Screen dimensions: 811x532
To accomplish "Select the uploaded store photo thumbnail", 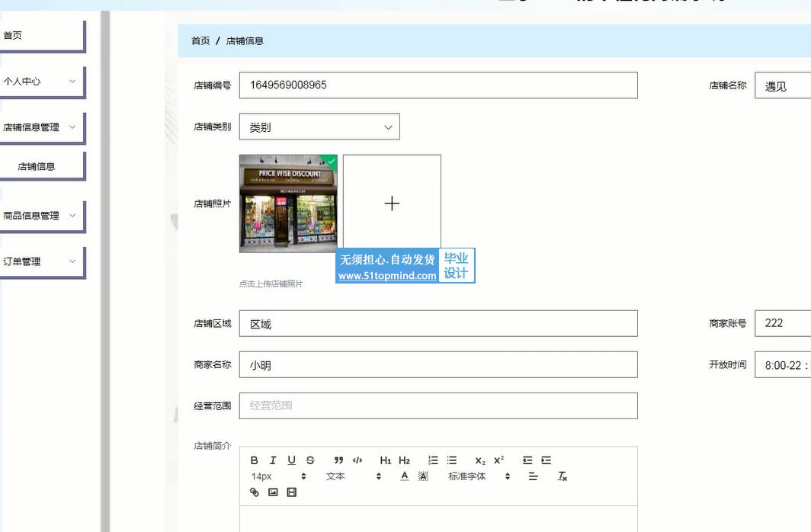I will tap(288, 204).
